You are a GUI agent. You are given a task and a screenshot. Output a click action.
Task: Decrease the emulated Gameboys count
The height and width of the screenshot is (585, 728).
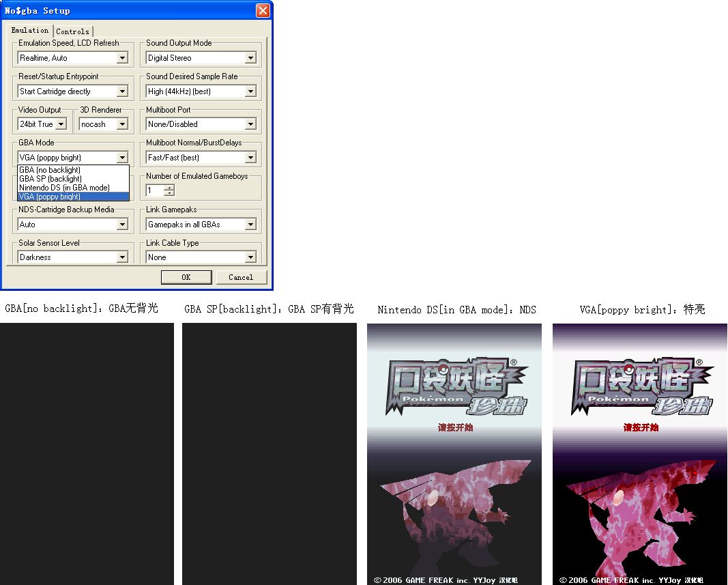coord(169,193)
